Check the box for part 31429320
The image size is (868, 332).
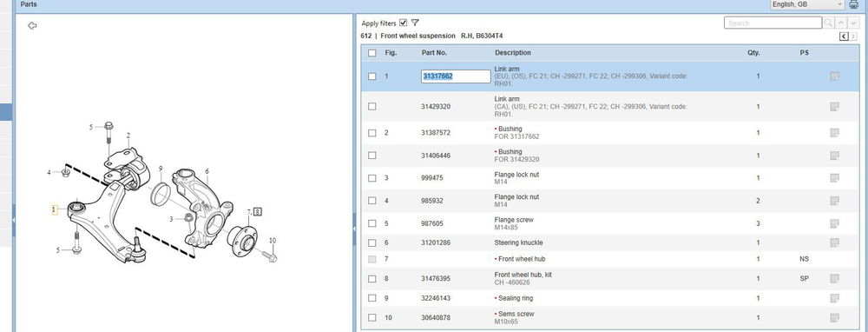point(372,106)
